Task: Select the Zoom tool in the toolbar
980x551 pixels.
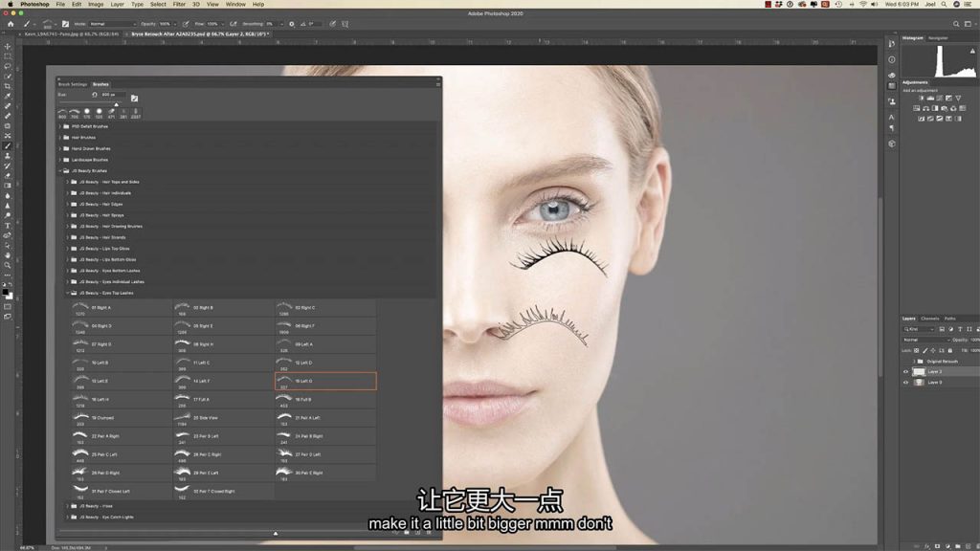Action: click(8, 266)
